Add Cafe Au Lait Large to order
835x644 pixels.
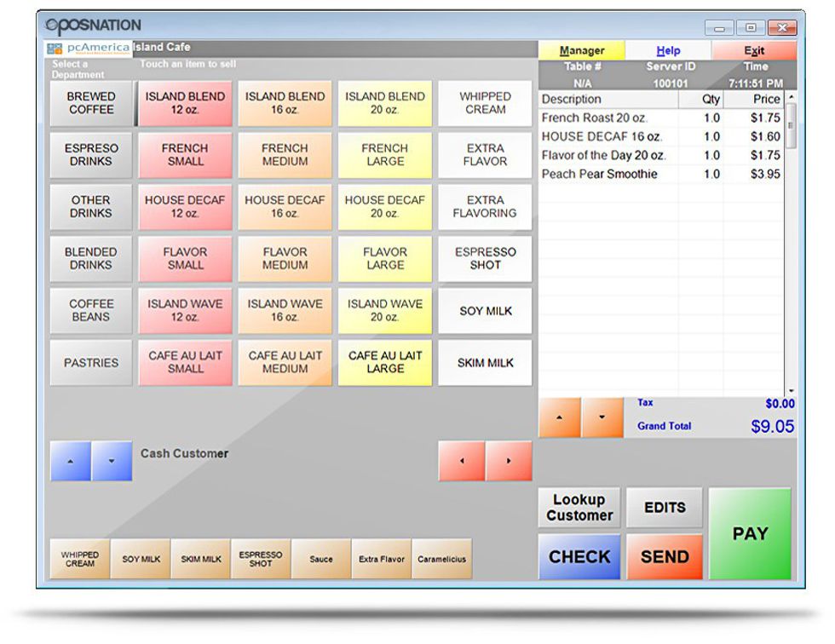pos(385,363)
